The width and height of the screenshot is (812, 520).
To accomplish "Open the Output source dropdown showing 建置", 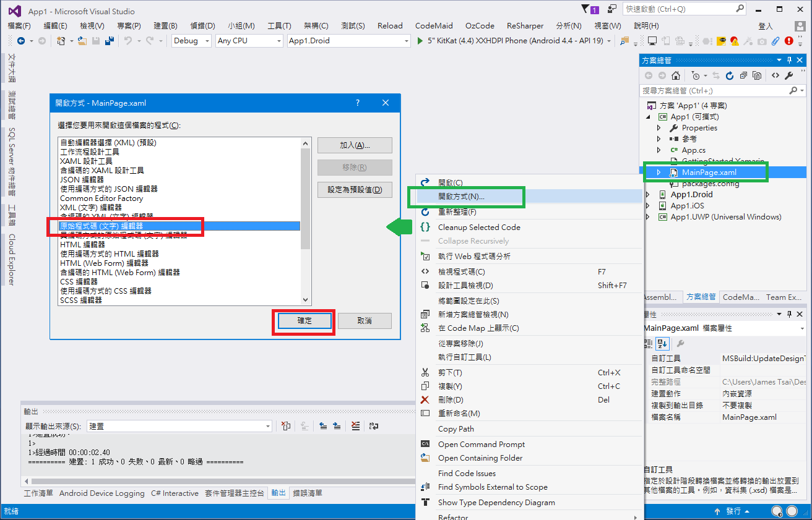I will 267,426.
